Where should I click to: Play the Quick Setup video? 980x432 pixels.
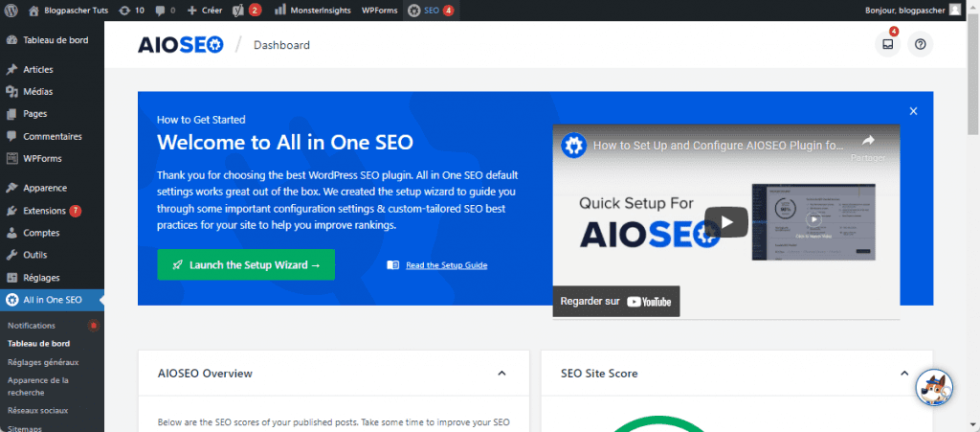click(x=726, y=222)
